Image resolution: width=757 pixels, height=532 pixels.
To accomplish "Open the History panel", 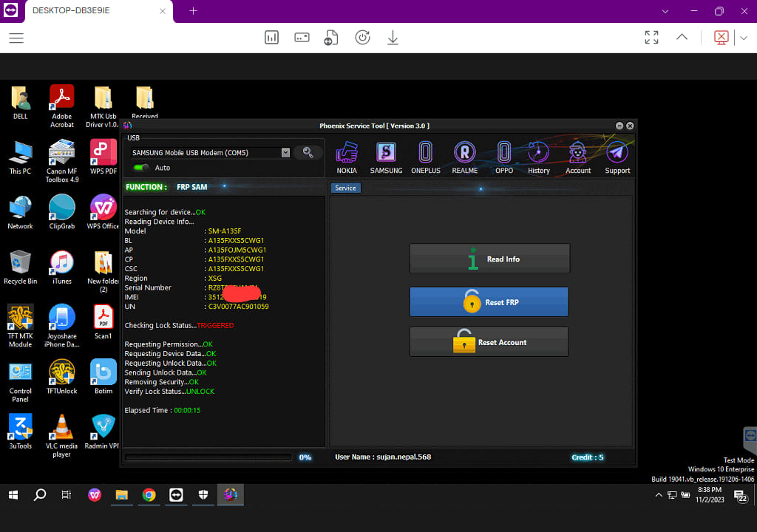I will pos(538,157).
